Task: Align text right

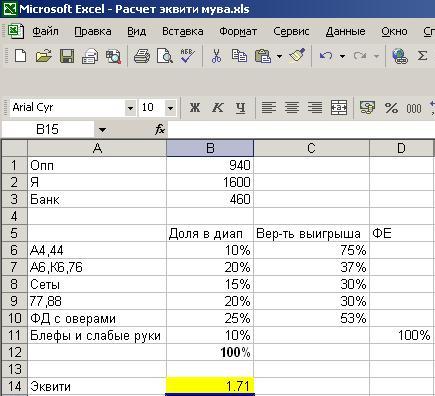Action: coord(315,108)
